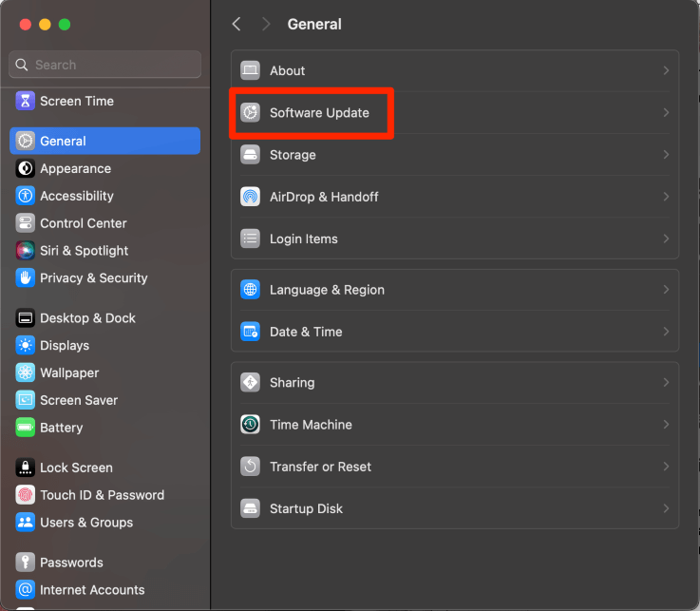Open Date & Time chevron arrow
Screen dimensions: 700x611
coord(666,332)
